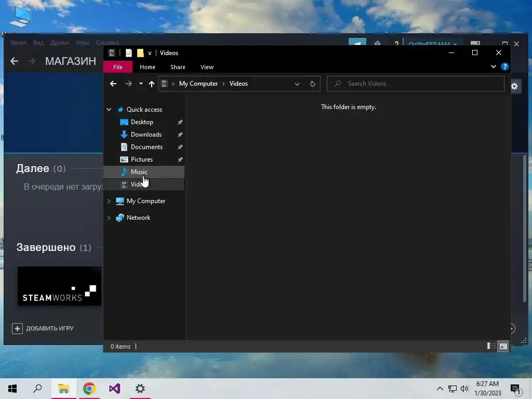Click the Search Videos field
The height and width of the screenshot is (399, 532).
(x=415, y=84)
